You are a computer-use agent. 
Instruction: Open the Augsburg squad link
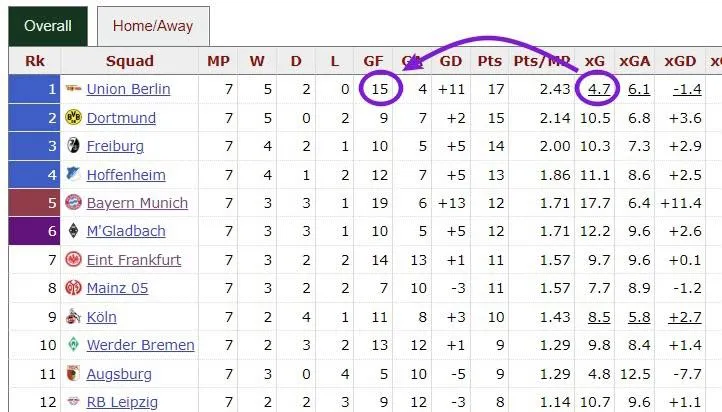[119, 374]
